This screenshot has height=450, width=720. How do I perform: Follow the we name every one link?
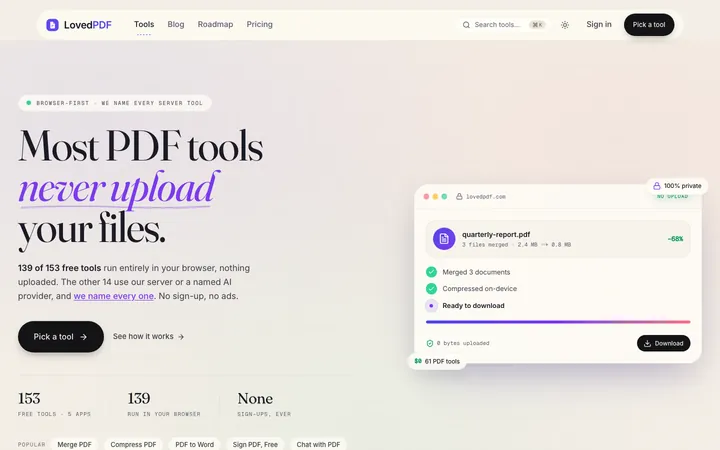click(113, 296)
